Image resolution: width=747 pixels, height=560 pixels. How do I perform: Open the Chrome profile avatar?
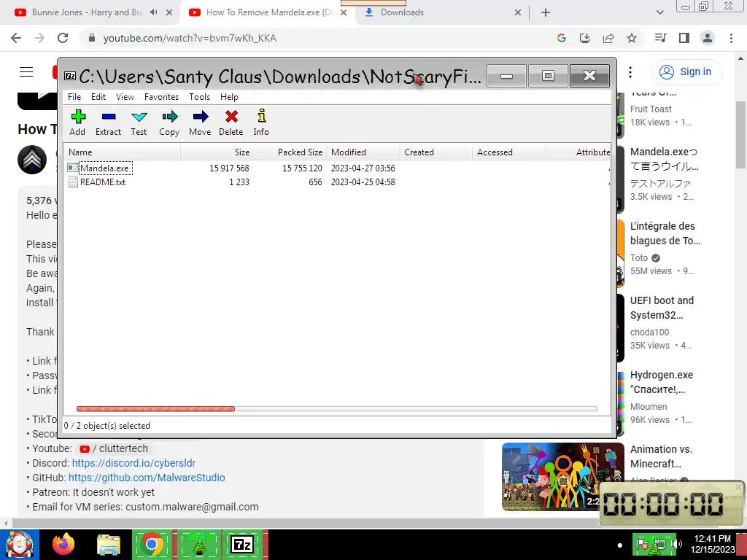click(x=708, y=38)
